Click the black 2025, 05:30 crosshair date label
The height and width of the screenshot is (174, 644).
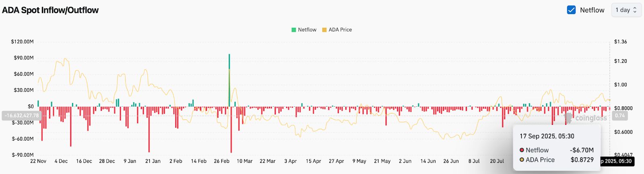(616, 161)
